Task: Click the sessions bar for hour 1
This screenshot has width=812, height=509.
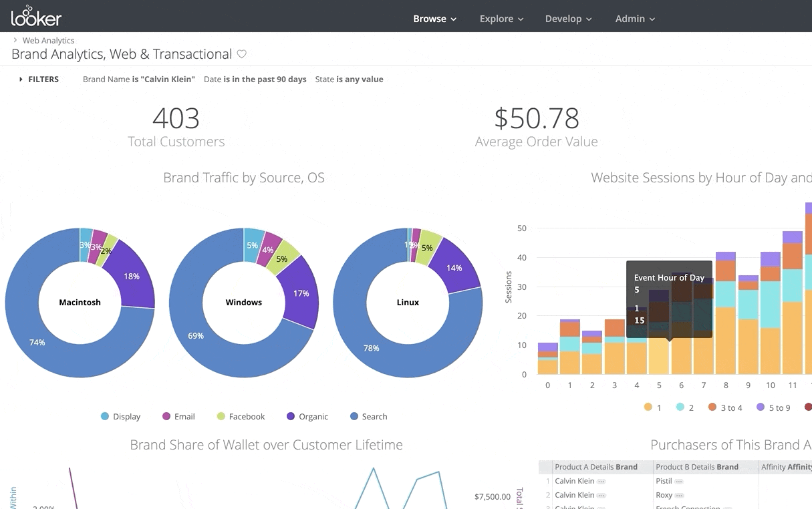Action: 570,347
